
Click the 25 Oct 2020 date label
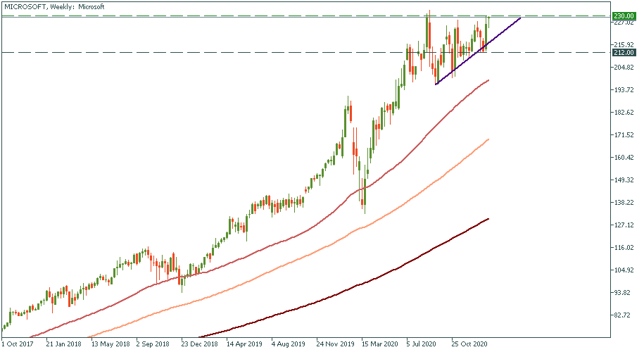pos(469,345)
